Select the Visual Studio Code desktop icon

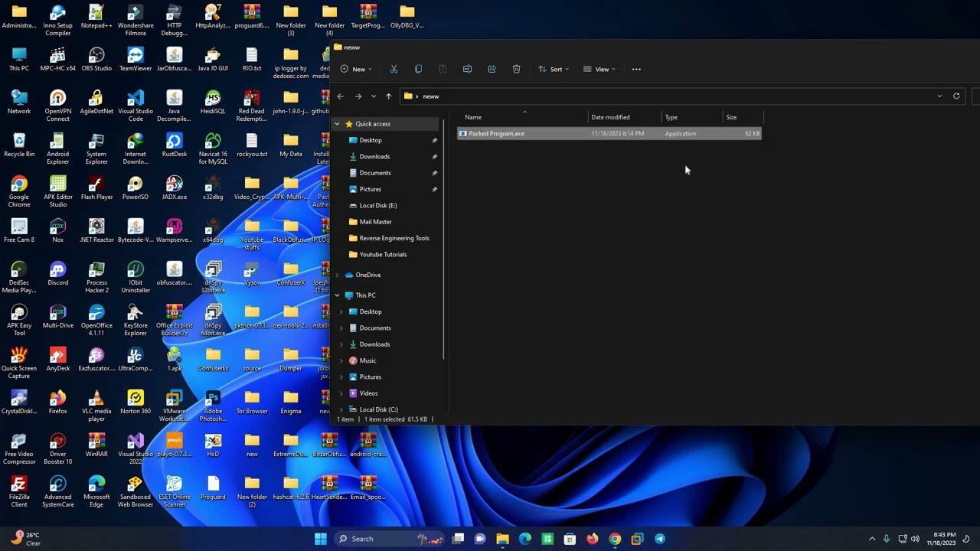pyautogui.click(x=136, y=106)
